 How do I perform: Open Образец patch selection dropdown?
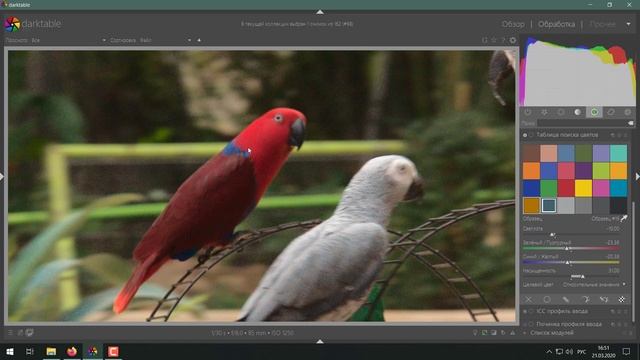605,219
